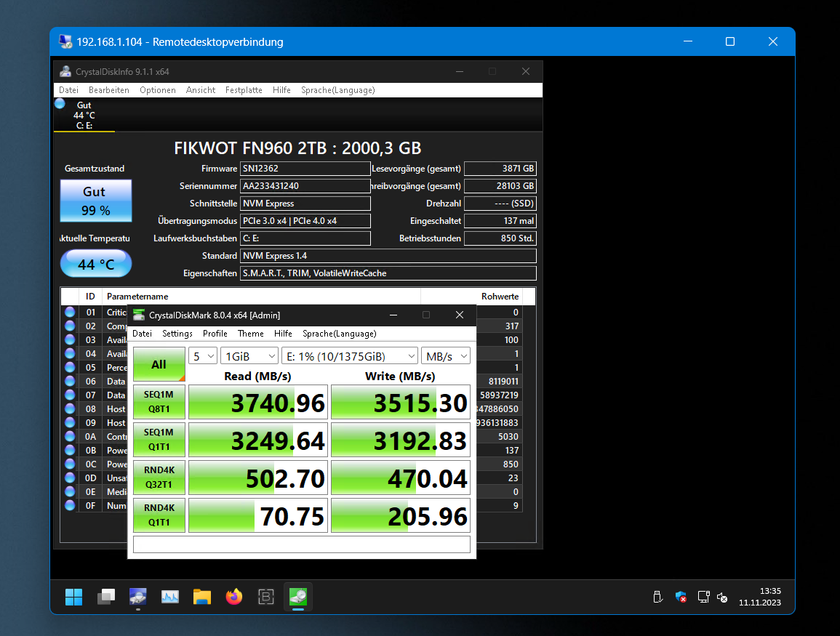Open File Explorer from the taskbar
Viewport: 840px width, 636px height.
[202, 596]
